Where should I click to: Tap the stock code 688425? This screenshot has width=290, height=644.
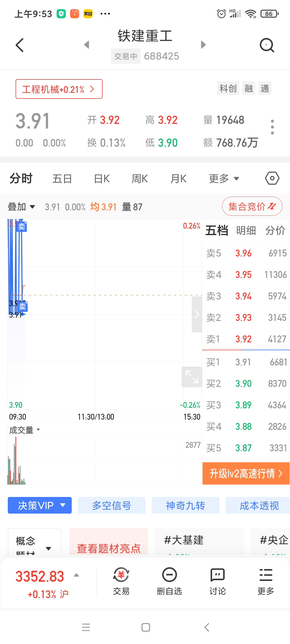(161, 56)
